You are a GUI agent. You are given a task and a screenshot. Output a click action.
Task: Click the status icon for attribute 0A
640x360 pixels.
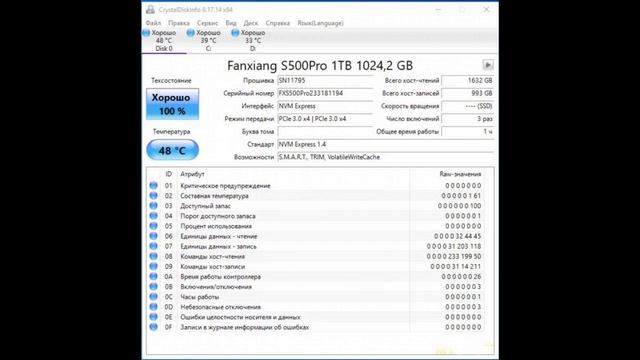[x=153, y=276]
